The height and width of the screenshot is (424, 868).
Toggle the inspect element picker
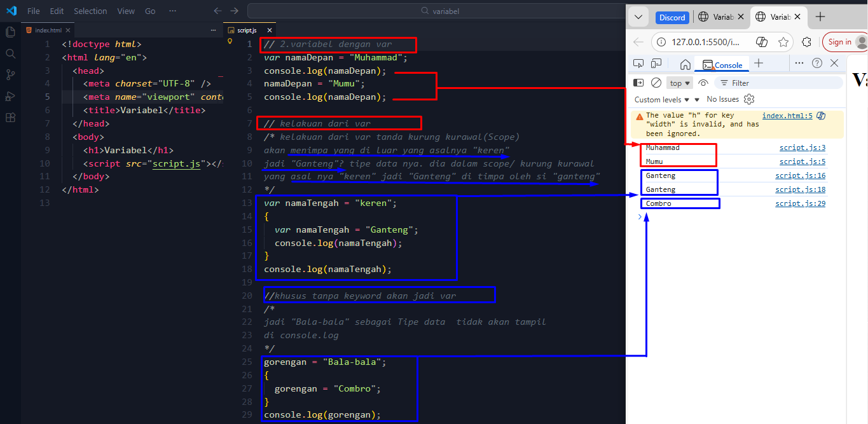tap(639, 64)
